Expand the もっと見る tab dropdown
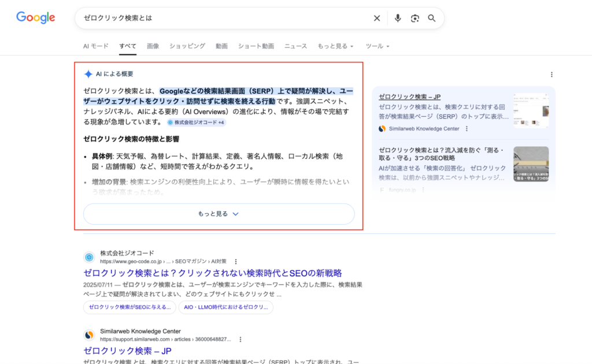 [x=335, y=46]
